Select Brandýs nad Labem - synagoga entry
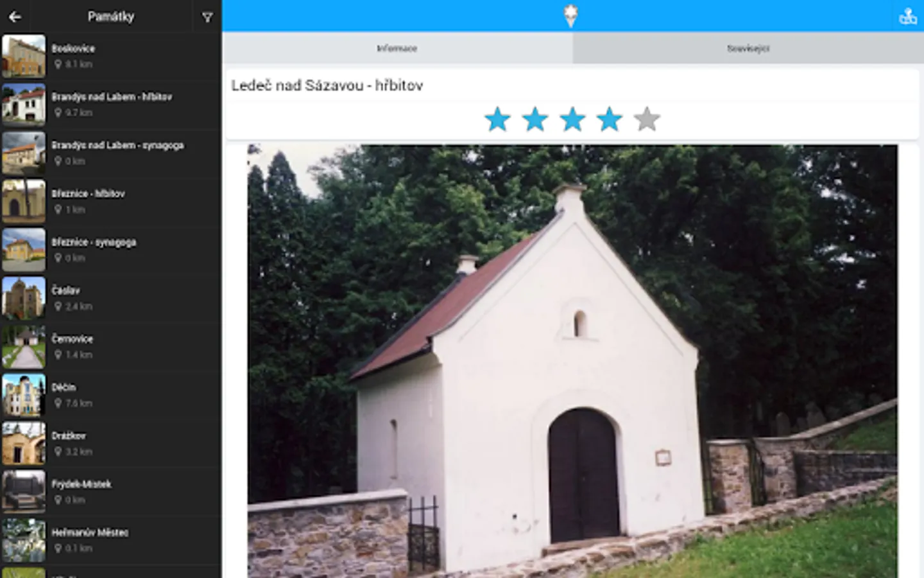Viewport: 924px width, 578px height. point(111,153)
